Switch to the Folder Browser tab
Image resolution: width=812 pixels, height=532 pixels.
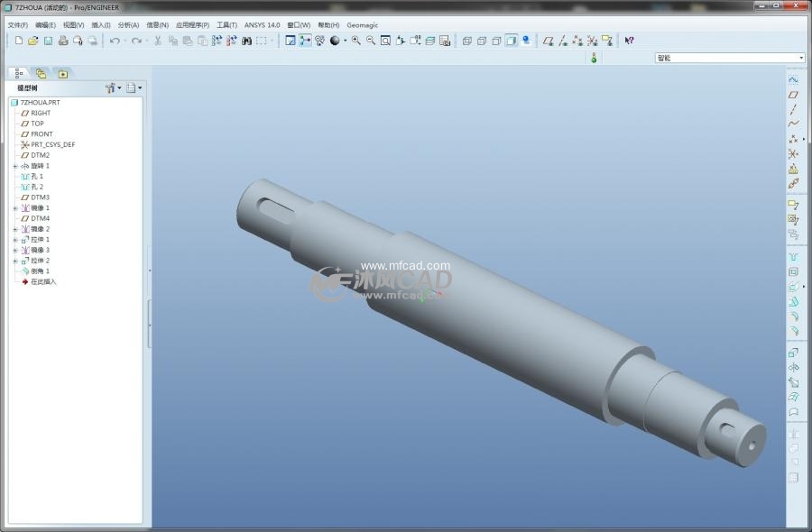pos(41,73)
